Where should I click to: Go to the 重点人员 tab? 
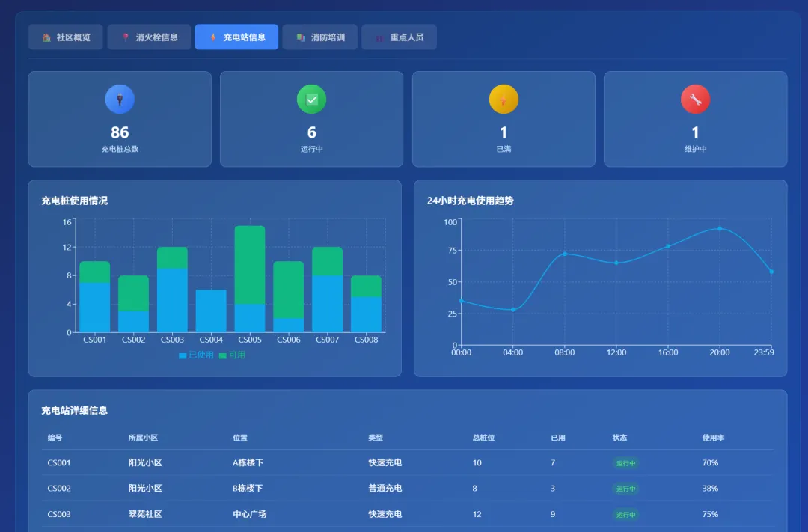(x=399, y=37)
